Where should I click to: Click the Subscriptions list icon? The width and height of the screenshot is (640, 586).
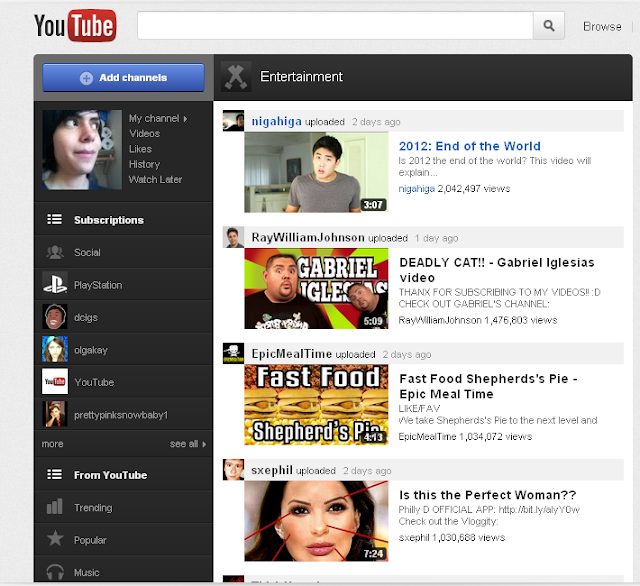[x=55, y=220]
